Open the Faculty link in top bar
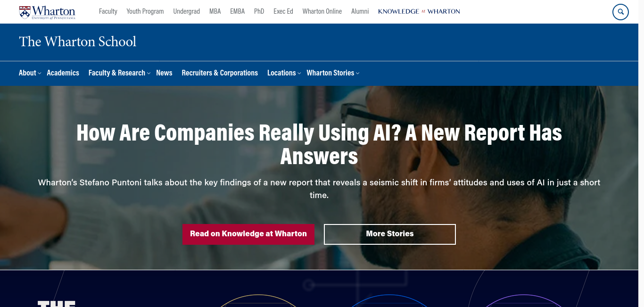Screen dimensions: 644x307 tap(108, 11)
